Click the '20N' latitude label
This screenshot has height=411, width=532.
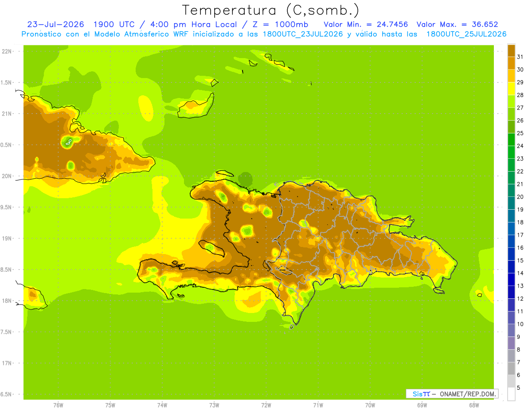(x=7, y=176)
